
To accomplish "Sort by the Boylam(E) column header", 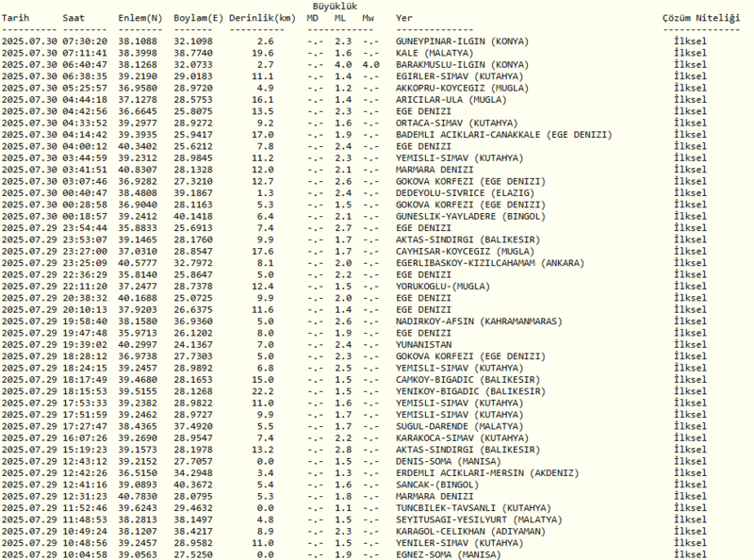I will pos(197,17).
